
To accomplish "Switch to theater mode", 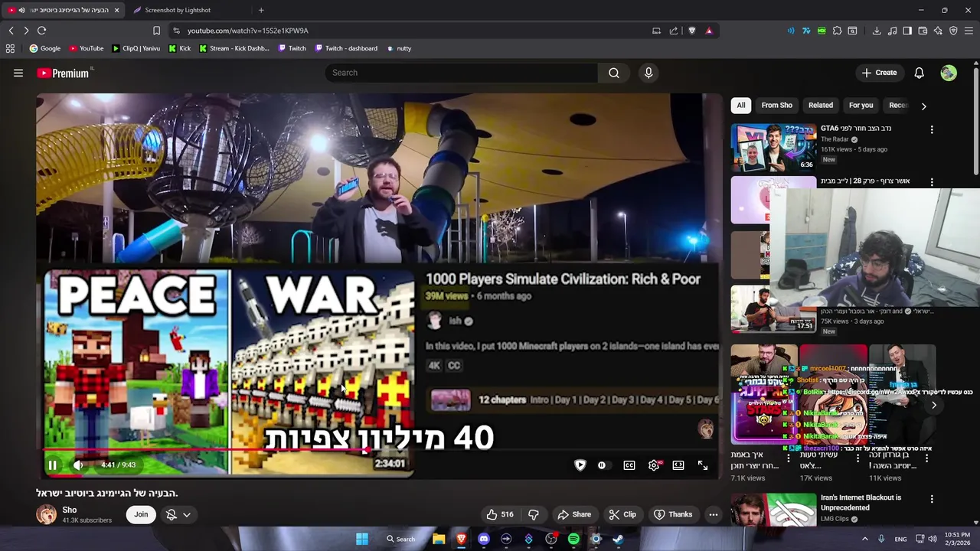I will (x=678, y=465).
